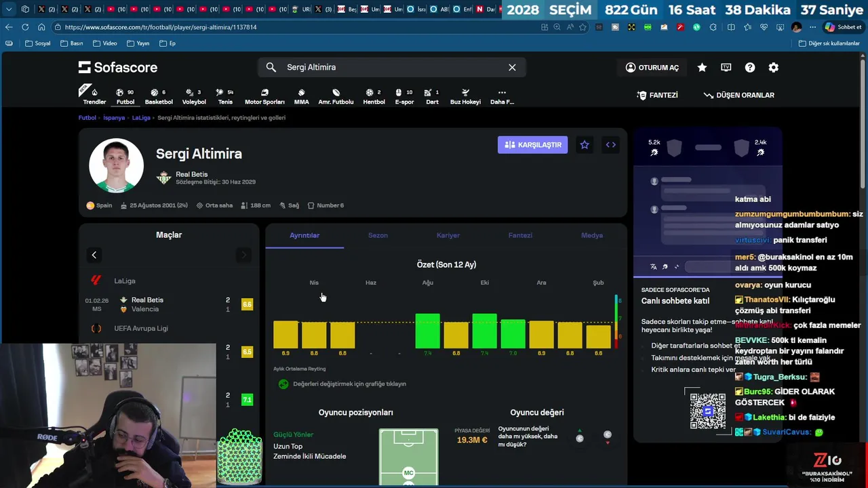Image resolution: width=868 pixels, height=488 pixels.
Task: Go to previous matches with left arrow
Action: pyautogui.click(x=94, y=255)
